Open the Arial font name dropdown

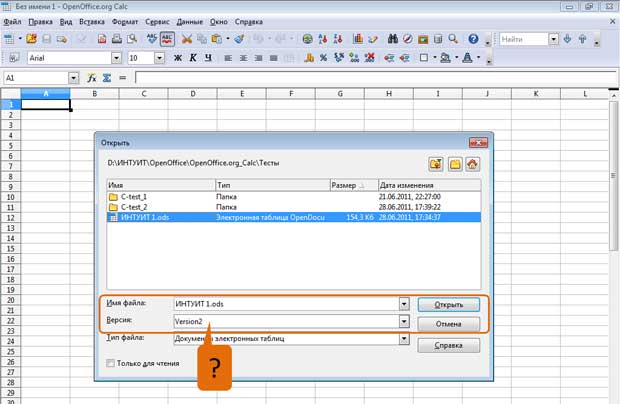116,58
